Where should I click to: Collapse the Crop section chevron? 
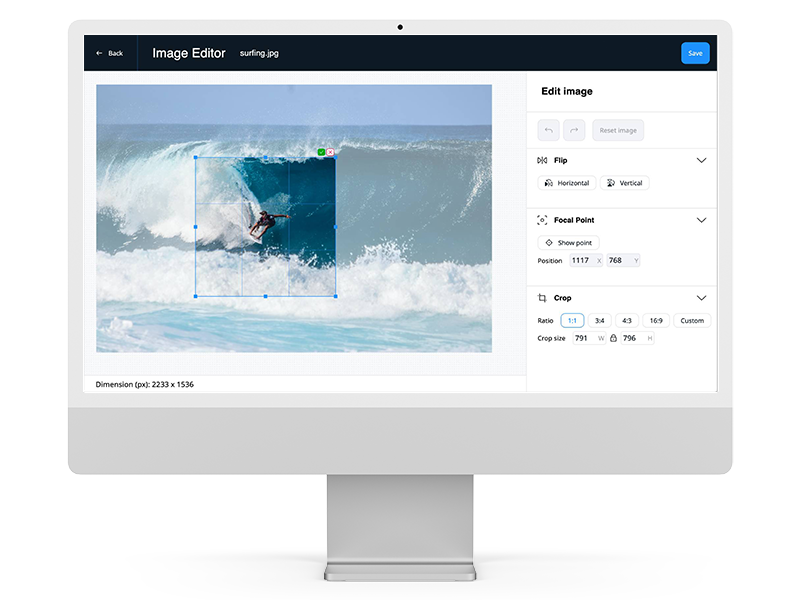pos(702,298)
